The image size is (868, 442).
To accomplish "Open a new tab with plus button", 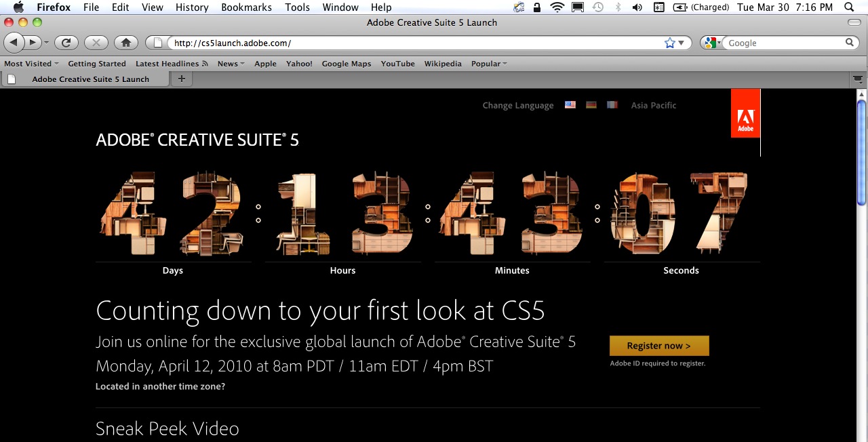I will pos(181,79).
